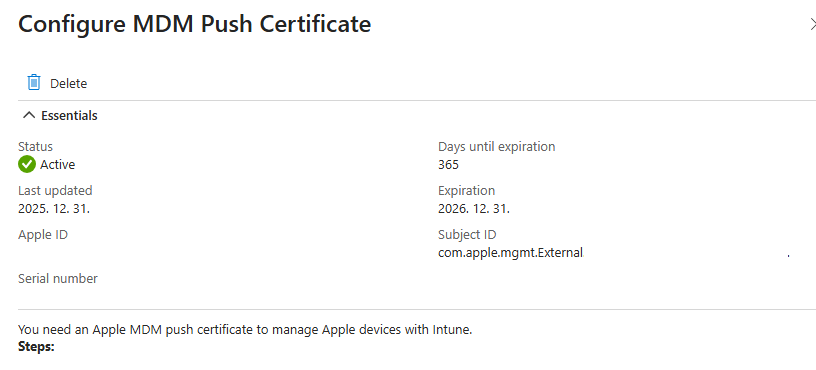Click the Delete button label
This screenshot has width=816, height=370.
coord(68,83)
